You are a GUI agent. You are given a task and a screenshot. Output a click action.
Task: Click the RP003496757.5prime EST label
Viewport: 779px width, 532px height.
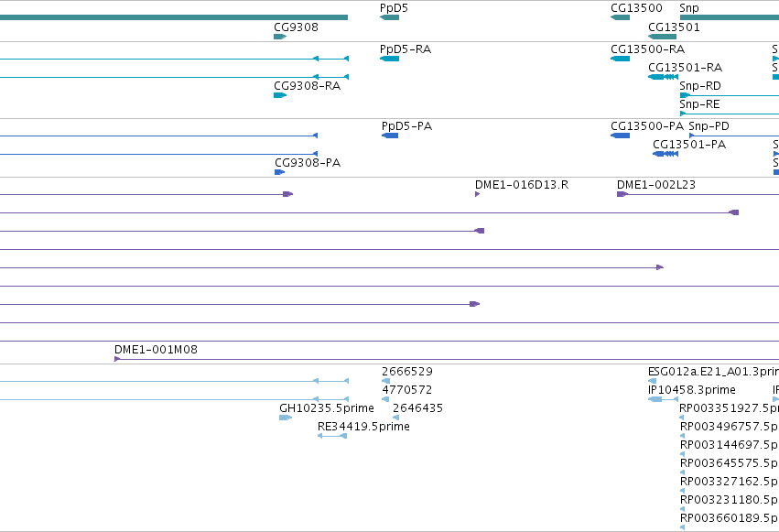click(730, 427)
